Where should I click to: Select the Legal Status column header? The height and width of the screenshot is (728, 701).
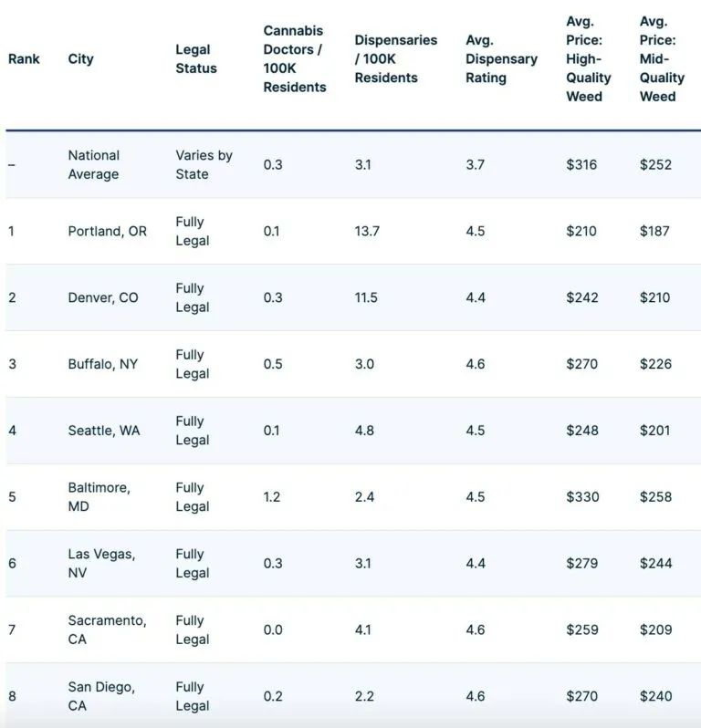pos(196,59)
